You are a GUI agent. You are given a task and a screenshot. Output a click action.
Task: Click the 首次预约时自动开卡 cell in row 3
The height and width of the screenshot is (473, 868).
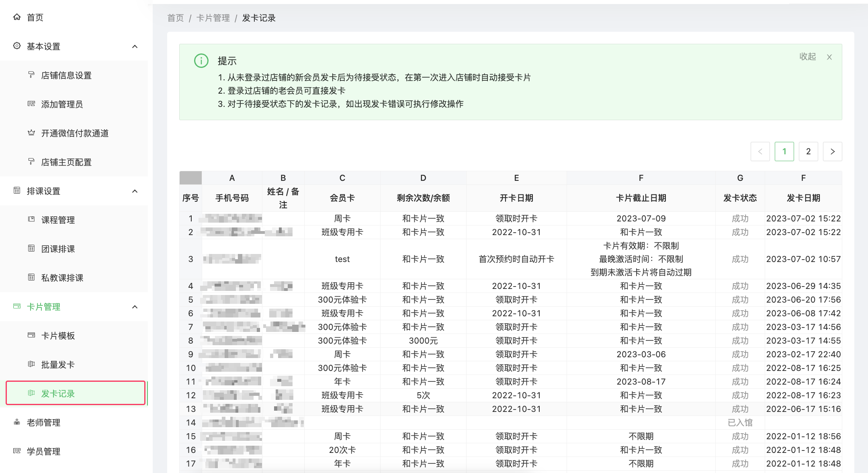pos(516,259)
